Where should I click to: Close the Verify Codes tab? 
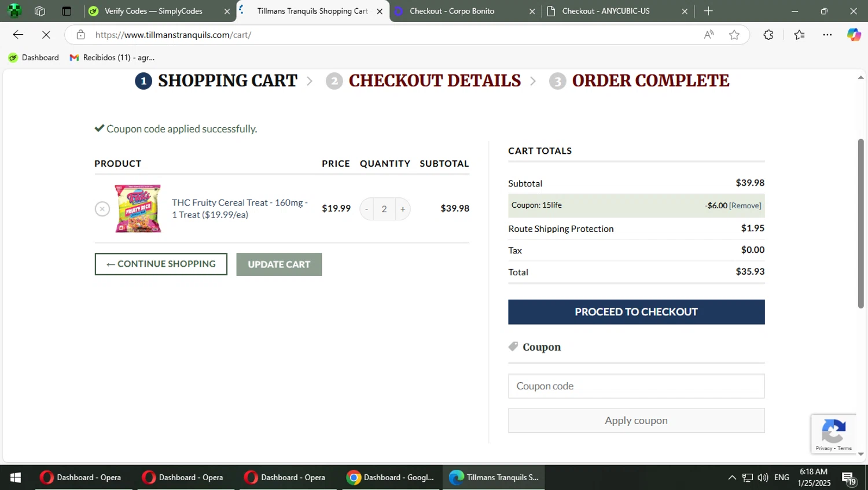[x=227, y=11]
